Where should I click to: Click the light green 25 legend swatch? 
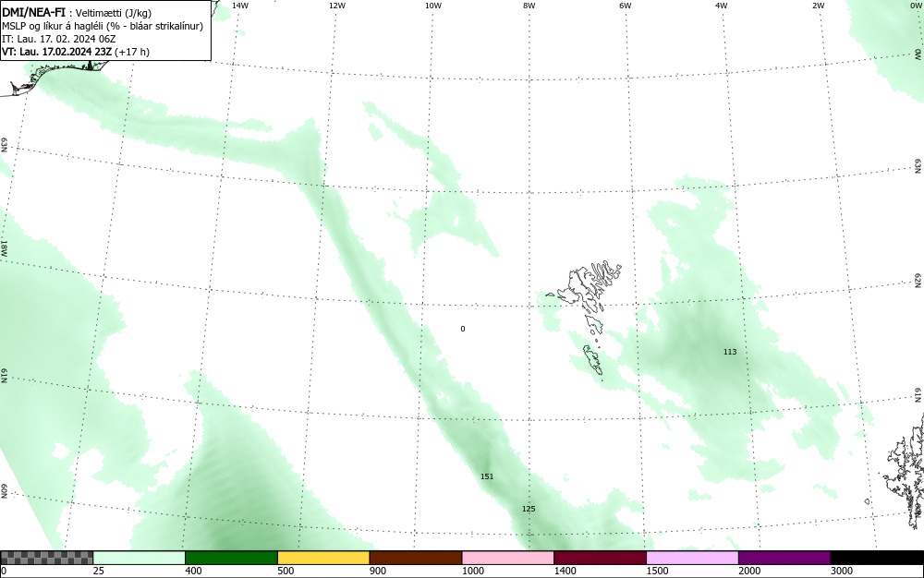[x=140, y=558]
